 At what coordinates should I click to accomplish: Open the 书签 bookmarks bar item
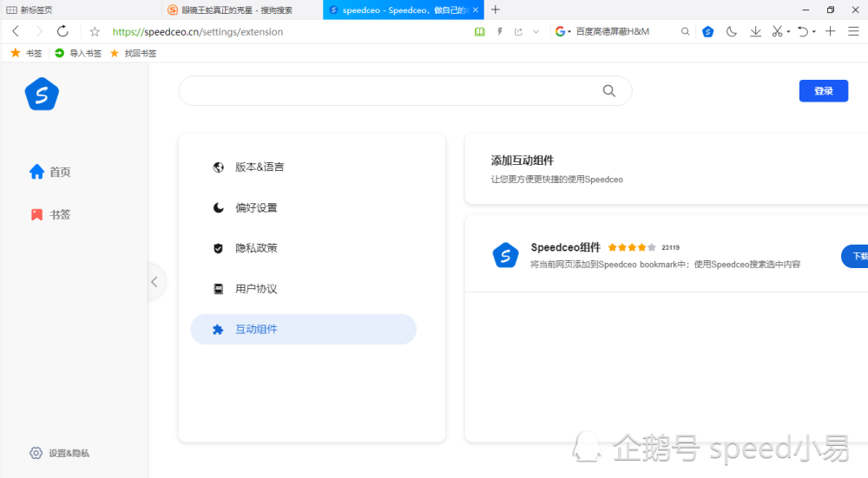(27, 53)
